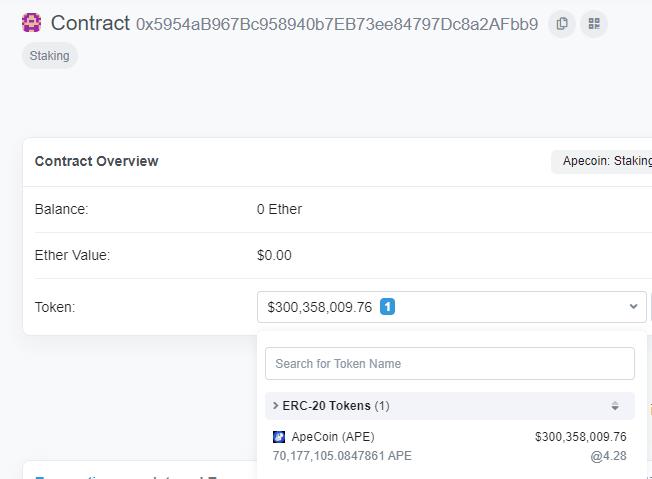
Task: Click the $0.00 Ether Value amount
Action: (x=274, y=255)
